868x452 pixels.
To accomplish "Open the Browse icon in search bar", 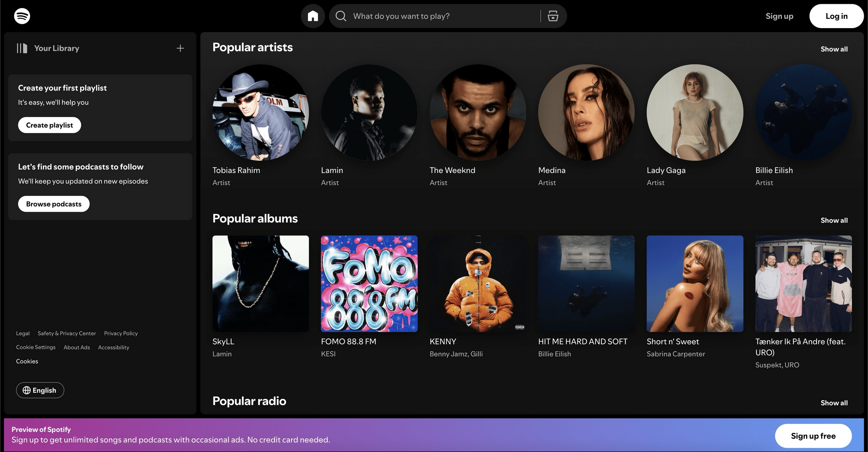I will click(x=553, y=16).
